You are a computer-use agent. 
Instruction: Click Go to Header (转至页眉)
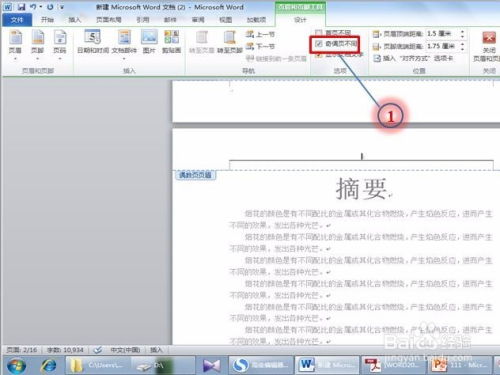coord(202,42)
